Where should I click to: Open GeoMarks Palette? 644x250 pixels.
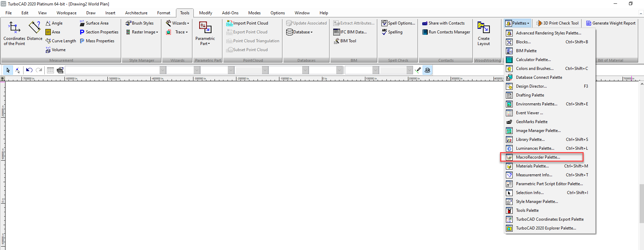[550, 122]
